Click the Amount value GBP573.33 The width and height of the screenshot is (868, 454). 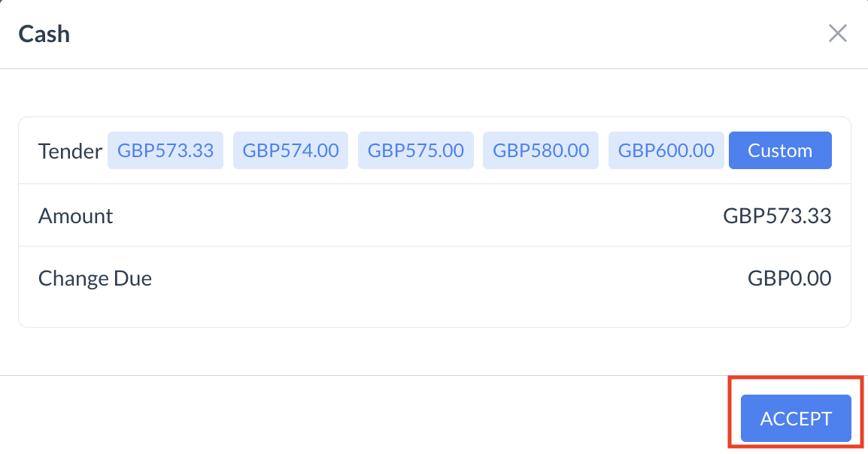click(777, 216)
